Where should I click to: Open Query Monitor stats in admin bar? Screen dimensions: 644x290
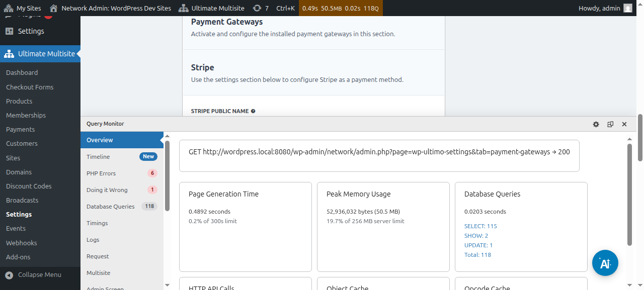coord(341,8)
